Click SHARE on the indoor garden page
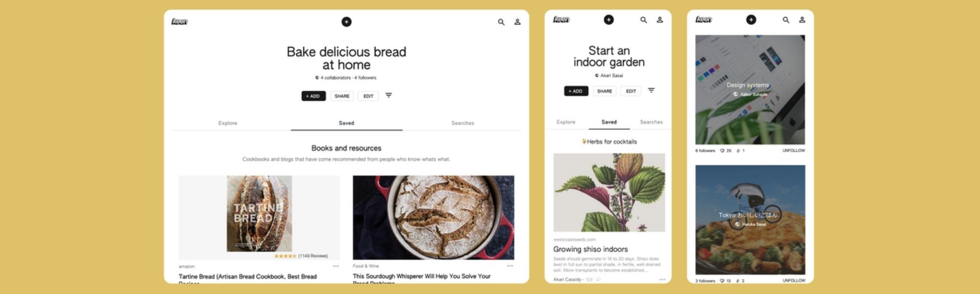 pos(605,91)
